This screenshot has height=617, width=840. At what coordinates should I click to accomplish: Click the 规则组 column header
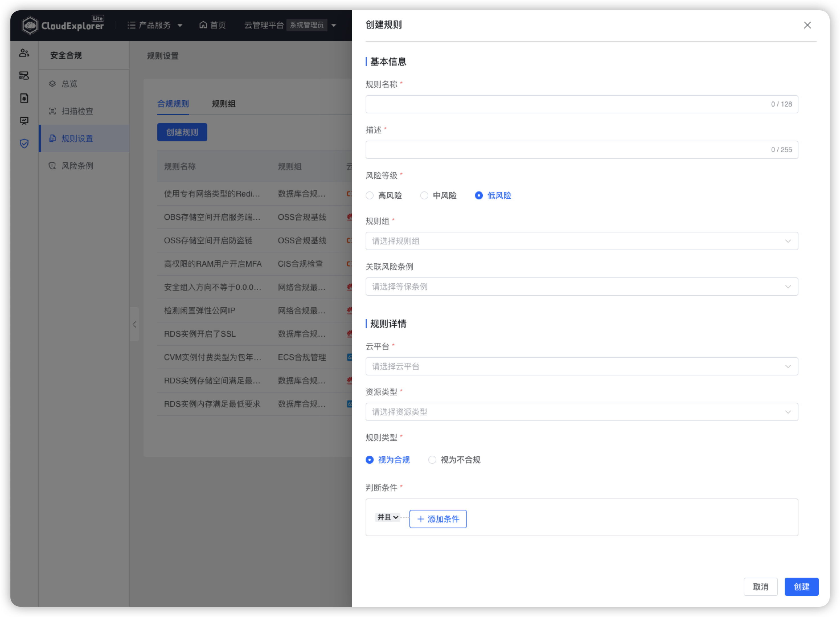coord(290,166)
